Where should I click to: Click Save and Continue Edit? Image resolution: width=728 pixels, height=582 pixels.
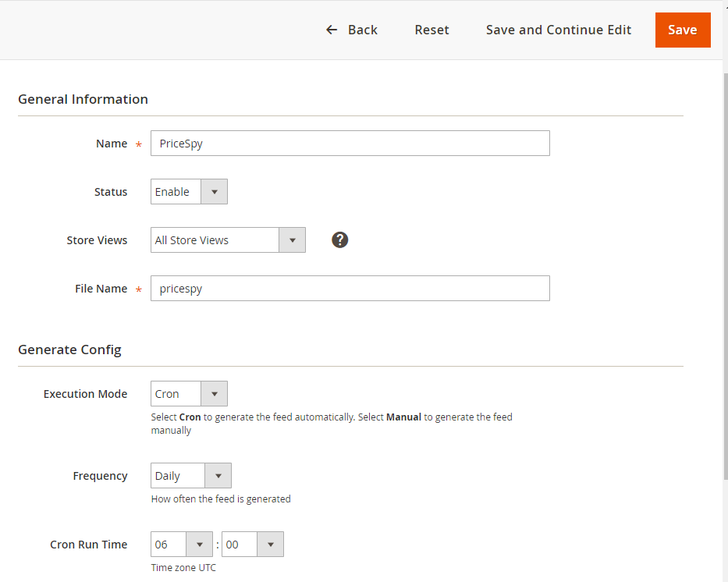tap(559, 30)
